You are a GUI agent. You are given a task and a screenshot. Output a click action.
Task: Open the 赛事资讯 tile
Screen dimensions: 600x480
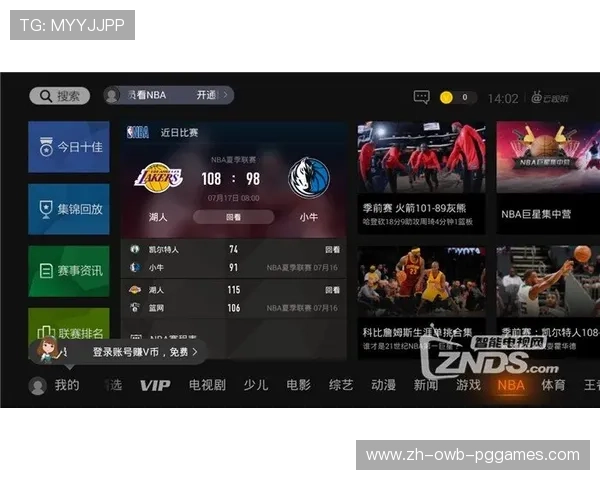(69, 271)
